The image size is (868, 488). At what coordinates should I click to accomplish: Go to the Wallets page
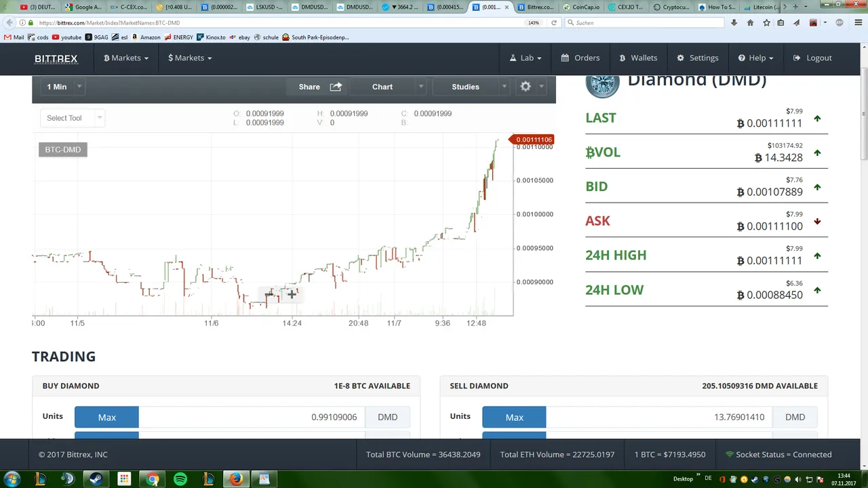(638, 58)
